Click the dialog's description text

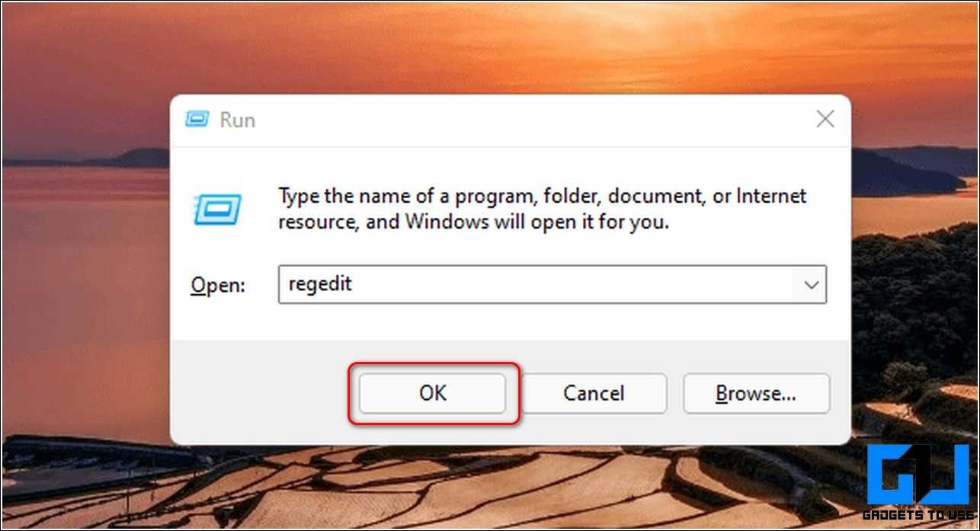pyautogui.click(x=542, y=209)
